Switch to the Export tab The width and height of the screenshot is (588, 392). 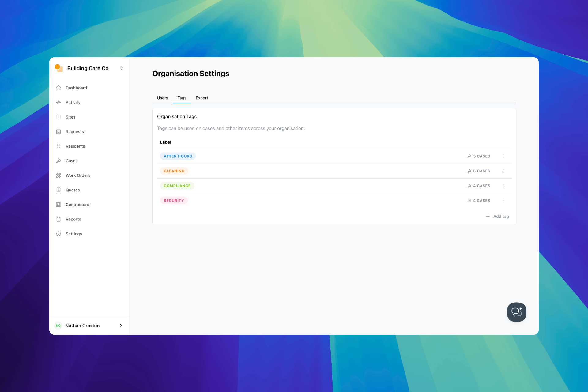coord(202,98)
